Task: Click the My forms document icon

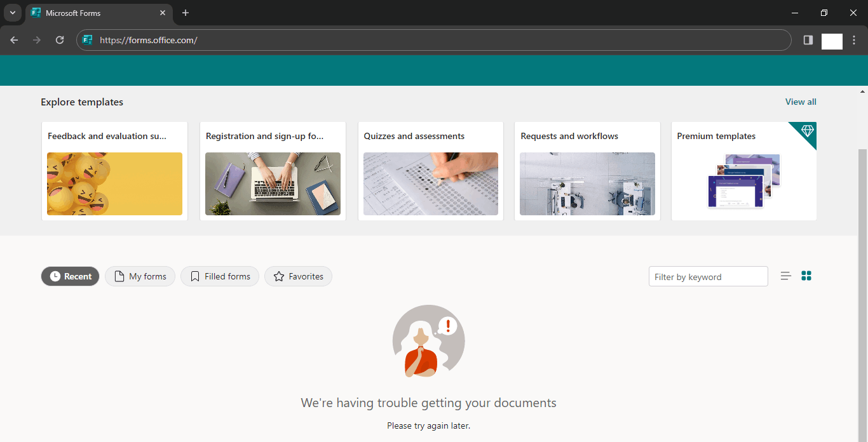Action: 119,276
